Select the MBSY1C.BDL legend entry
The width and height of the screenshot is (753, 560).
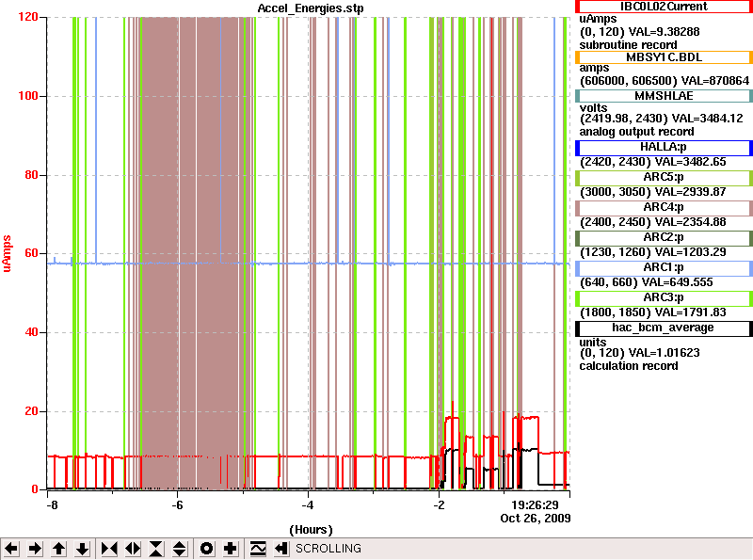(x=664, y=57)
